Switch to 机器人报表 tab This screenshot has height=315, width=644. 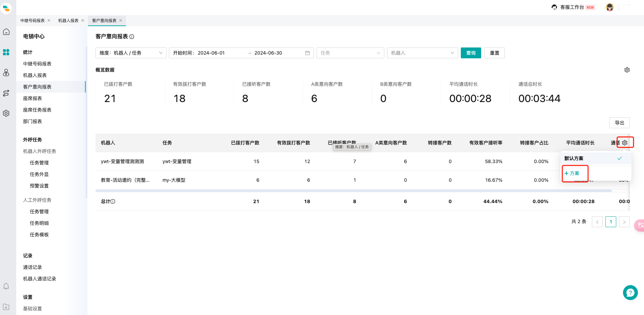coord(68,21)
